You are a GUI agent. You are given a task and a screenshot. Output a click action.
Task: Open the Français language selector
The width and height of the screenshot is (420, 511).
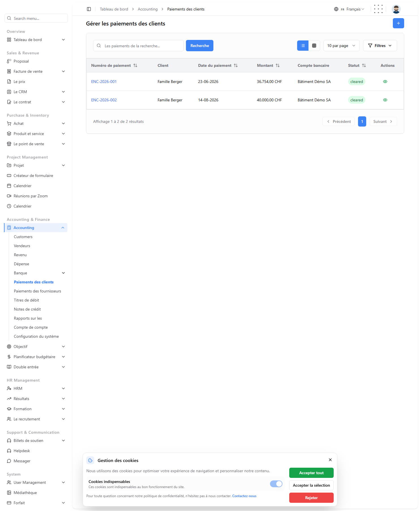[349, 9]
